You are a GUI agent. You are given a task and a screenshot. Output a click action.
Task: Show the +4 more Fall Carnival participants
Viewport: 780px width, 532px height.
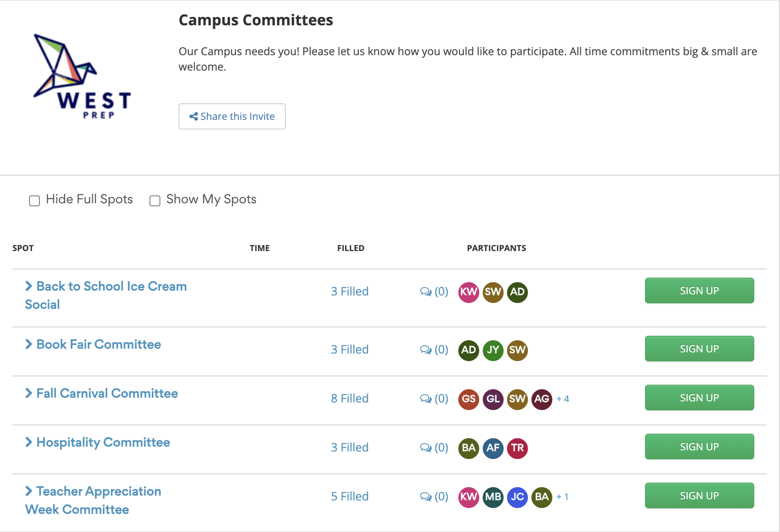563,399
